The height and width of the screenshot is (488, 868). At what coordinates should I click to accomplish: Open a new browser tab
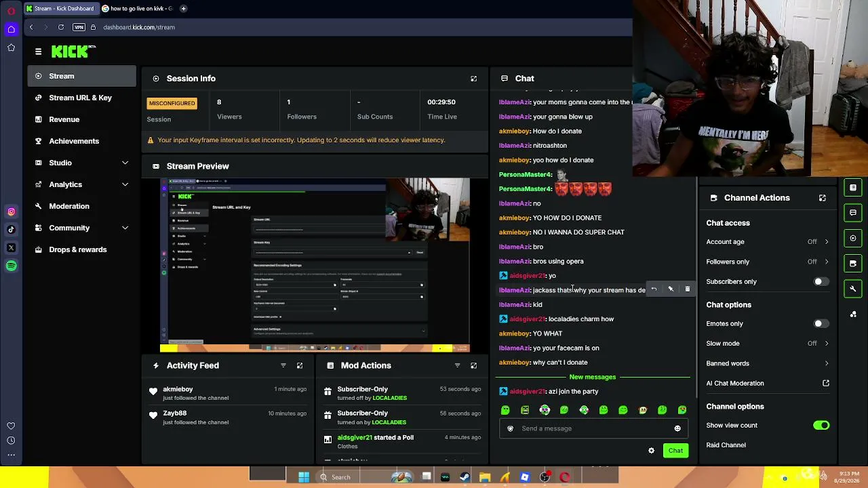pos(183,9)
